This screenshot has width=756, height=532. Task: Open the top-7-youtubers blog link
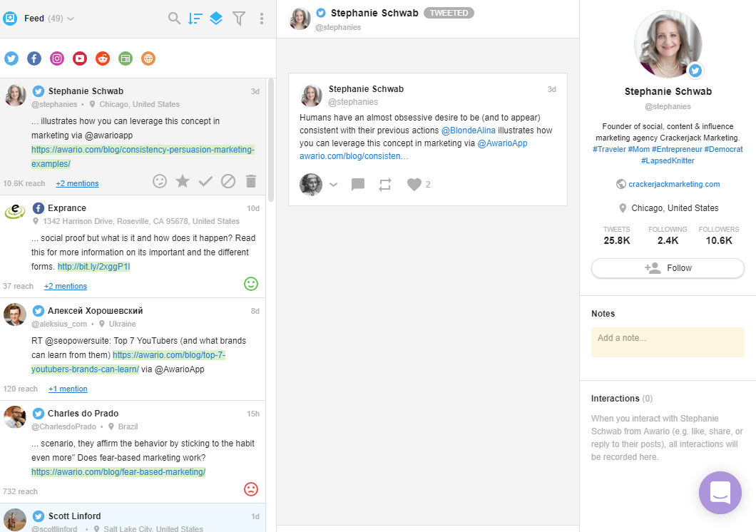128,362
